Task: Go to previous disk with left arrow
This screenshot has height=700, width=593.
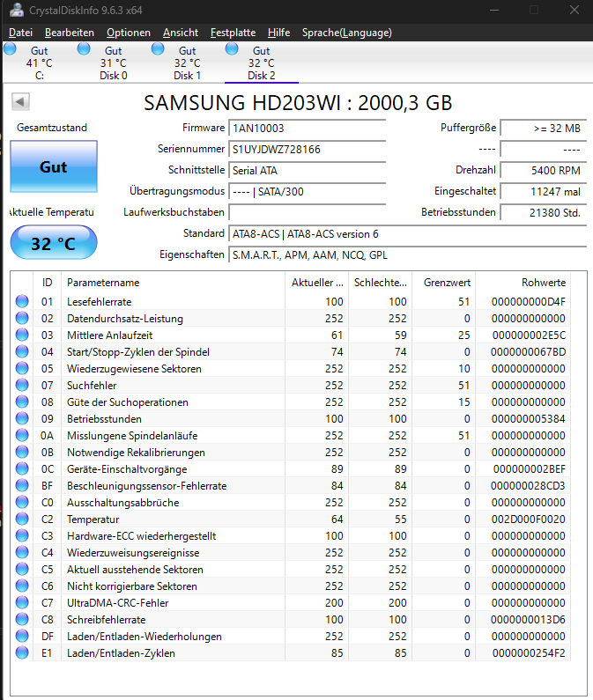Action: 20,102
